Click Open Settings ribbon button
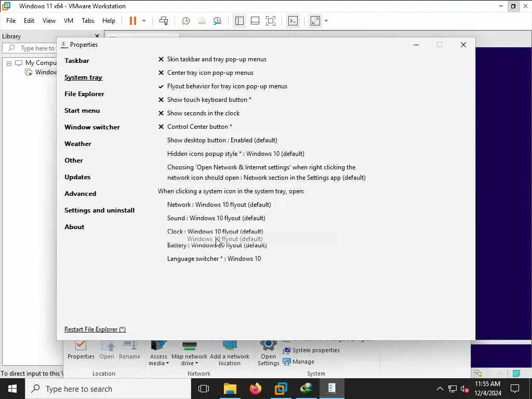The width and height of the screenshot is (532, 399). [x=269, y=353]
